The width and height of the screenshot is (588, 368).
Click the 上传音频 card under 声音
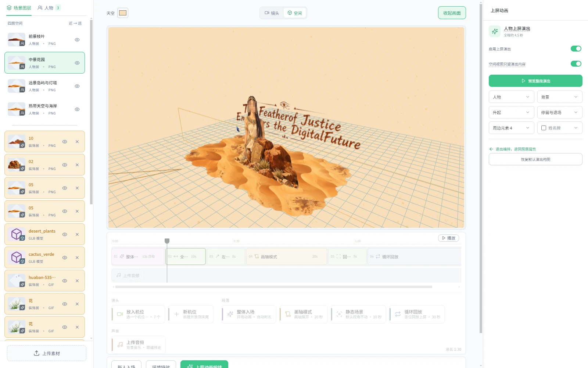pos(139,344)
